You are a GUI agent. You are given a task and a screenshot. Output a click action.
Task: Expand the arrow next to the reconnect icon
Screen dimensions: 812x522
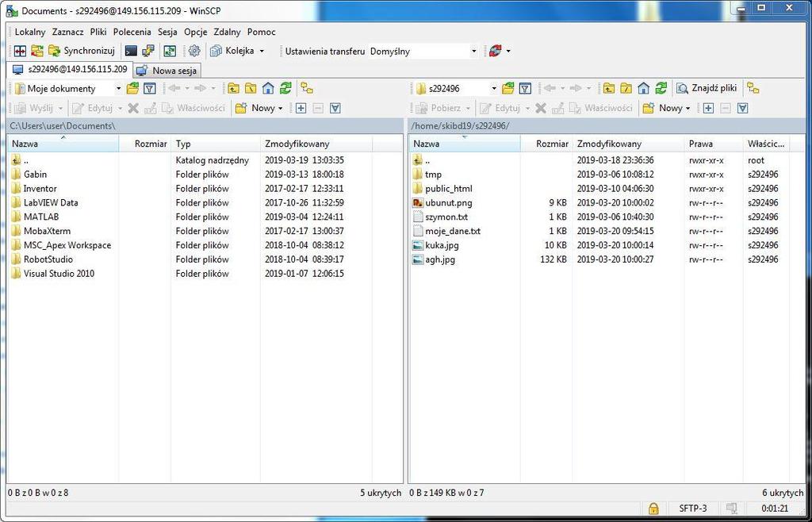point(508,51)
